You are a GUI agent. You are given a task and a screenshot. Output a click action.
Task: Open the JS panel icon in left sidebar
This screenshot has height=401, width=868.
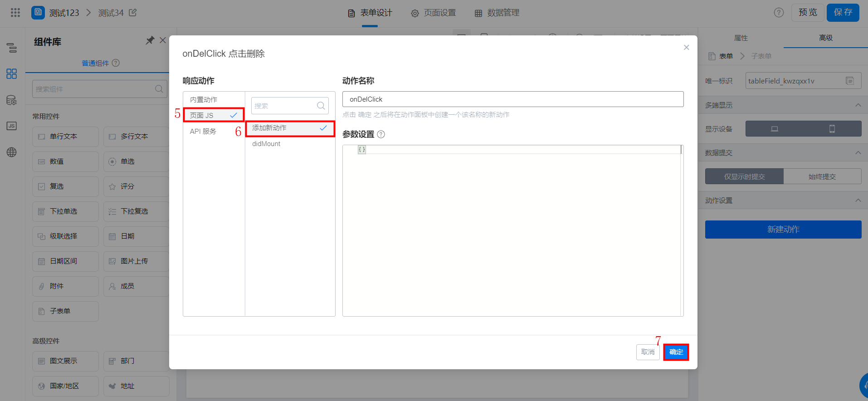(12, 126)
